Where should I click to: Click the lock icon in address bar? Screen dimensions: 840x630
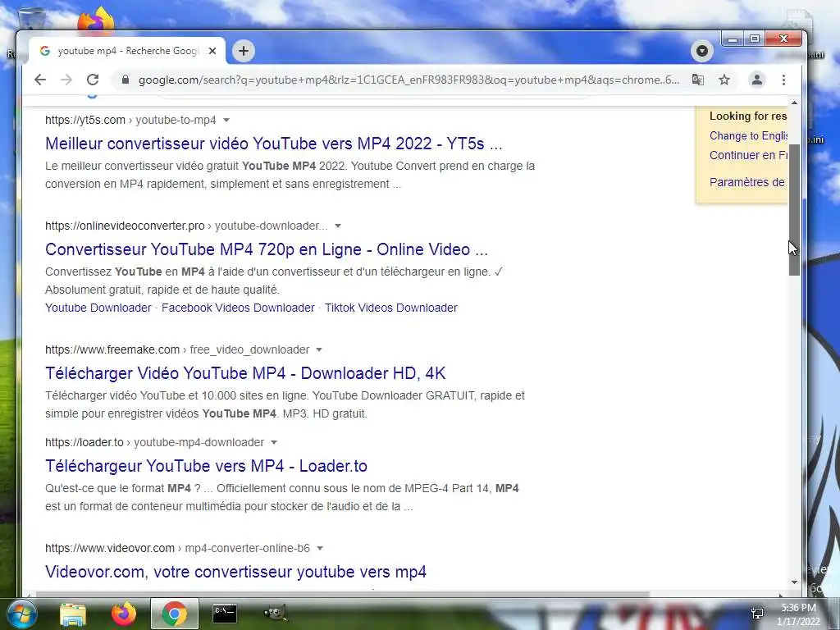click(x=126, y=80)
